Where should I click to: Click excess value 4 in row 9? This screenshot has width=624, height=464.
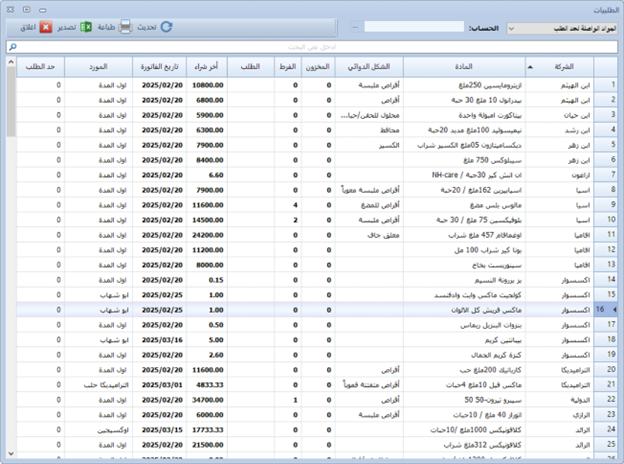tap(288, 205)
